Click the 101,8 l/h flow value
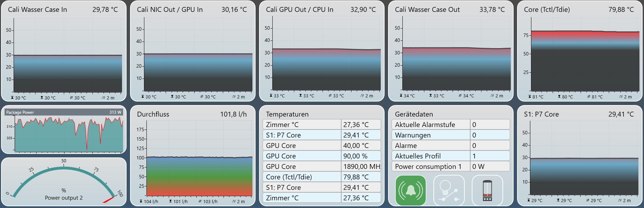 point(233,114)
